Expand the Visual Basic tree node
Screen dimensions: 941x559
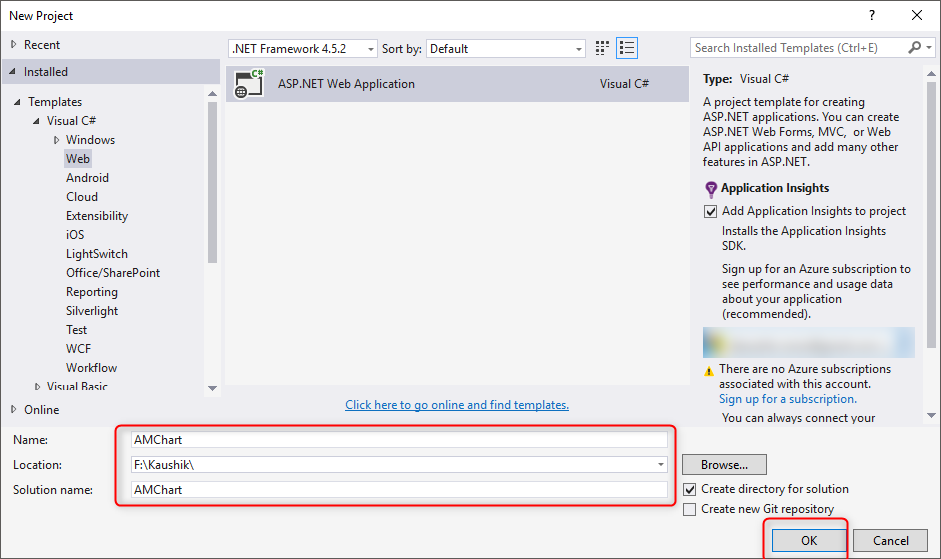point(37,387)
